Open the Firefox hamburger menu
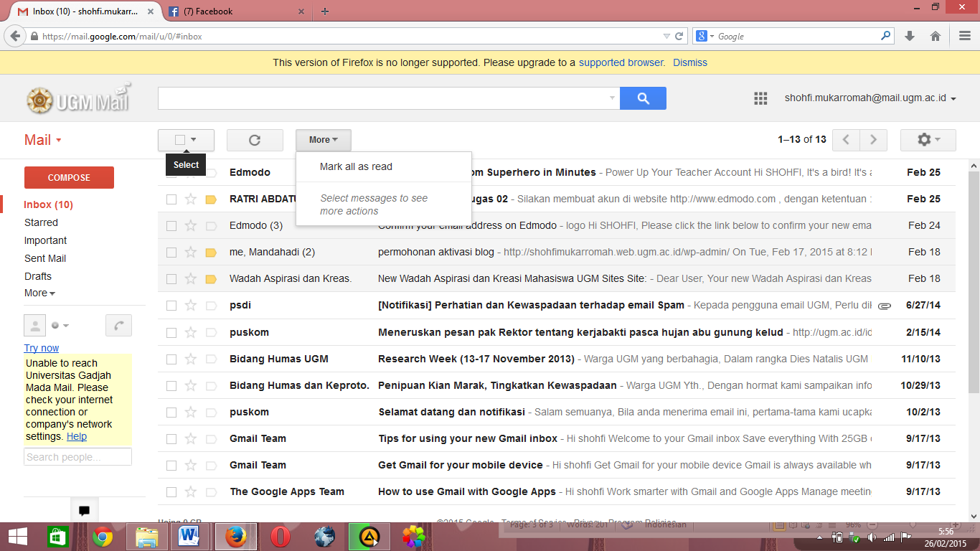Viewport: 980px width, 551px height. tap(965, 36)
